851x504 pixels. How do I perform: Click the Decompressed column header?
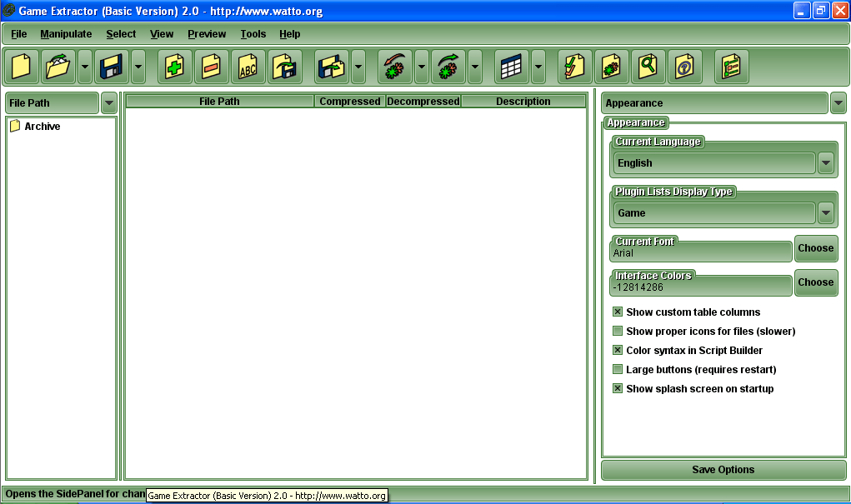coord(423,101)
